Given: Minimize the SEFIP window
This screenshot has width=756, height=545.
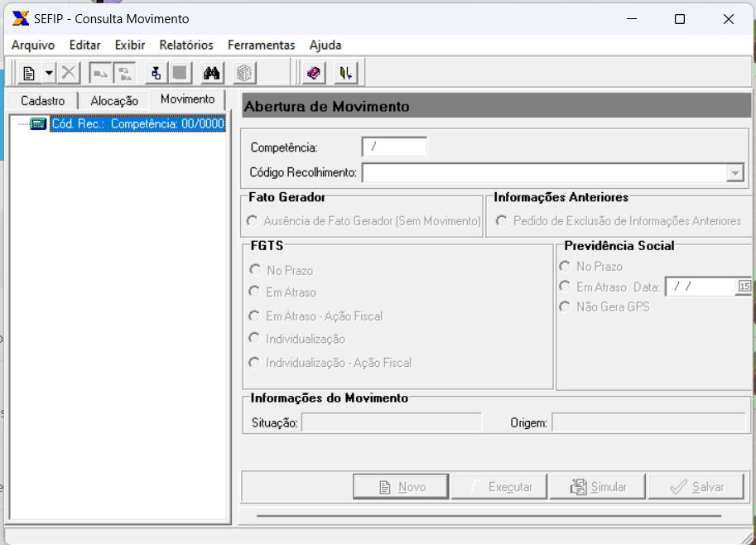Looking at the screenshot, I should pos(632,19).
